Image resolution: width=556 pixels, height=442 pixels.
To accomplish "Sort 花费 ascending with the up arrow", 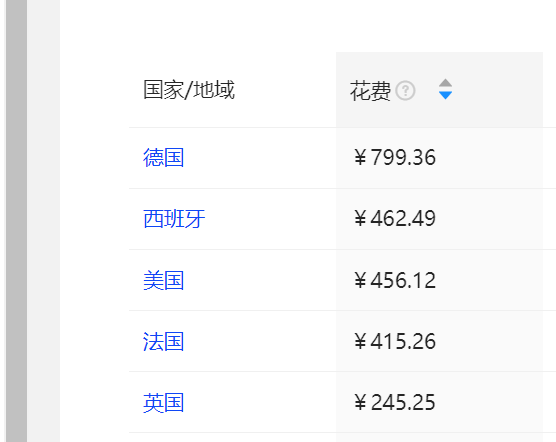I will 445,83.
